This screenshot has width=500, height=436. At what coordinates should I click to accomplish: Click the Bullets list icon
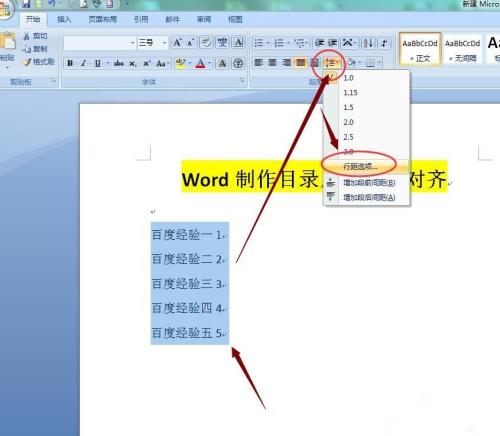click(258, 43)
